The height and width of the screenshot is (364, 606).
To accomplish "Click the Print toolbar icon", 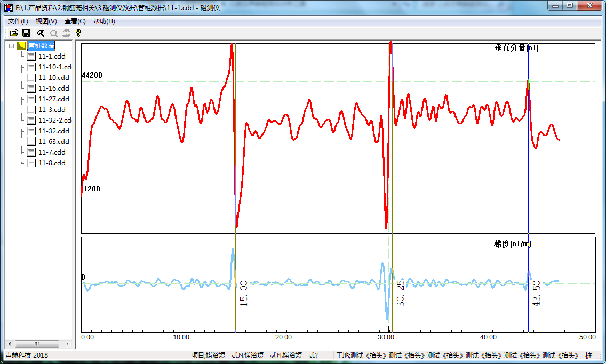I will (66, 33).
